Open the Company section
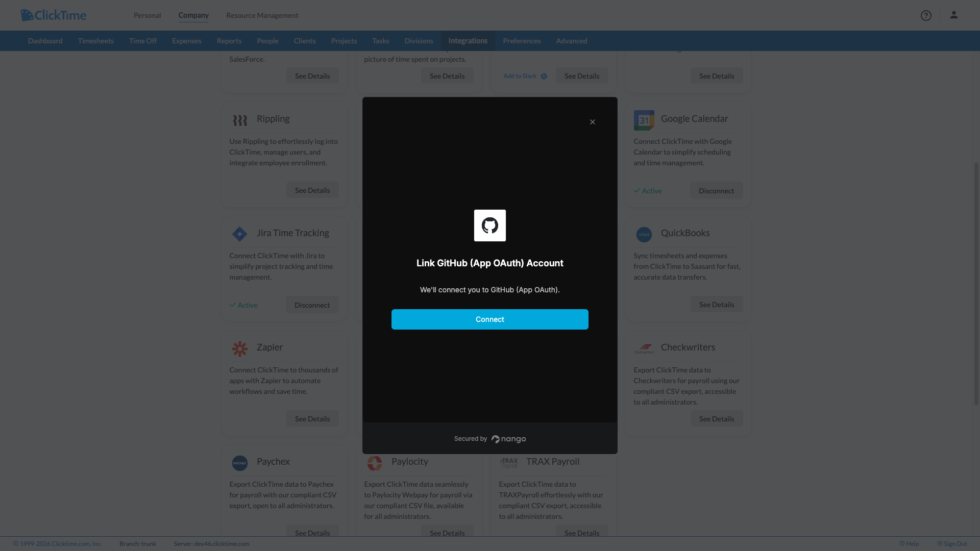980x551 pixels. 193,15
